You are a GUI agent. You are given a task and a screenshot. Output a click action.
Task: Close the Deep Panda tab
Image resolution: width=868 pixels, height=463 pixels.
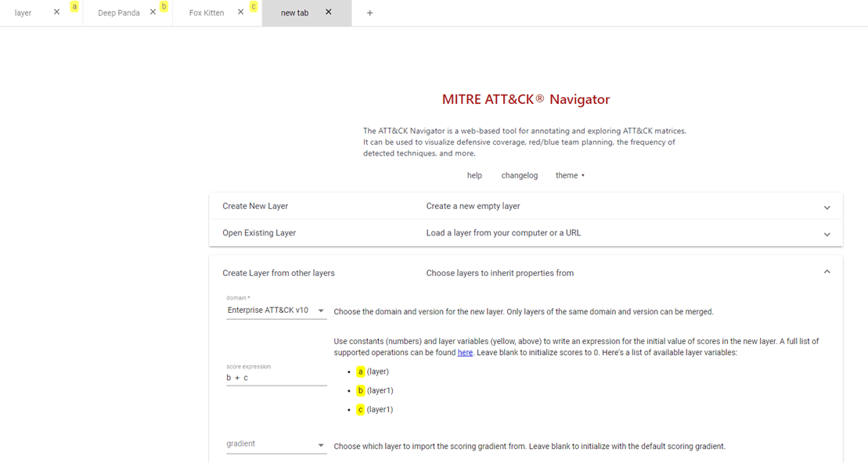[x=153, y=13]
